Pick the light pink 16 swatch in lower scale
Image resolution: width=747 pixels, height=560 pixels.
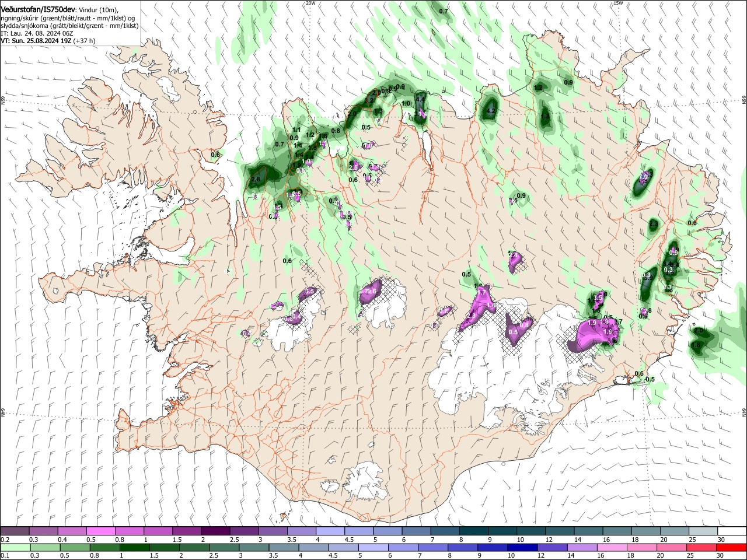612,547
